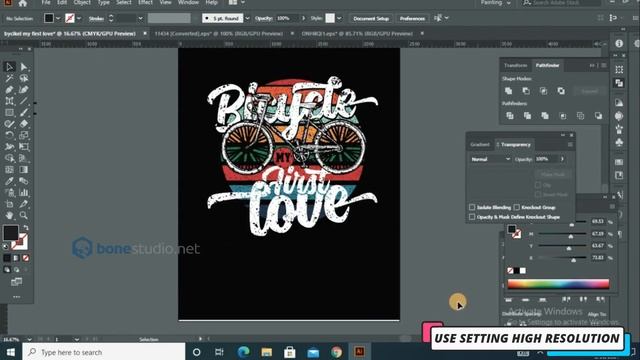Click the Opacity 100% field in control bar

click(287, 18)
